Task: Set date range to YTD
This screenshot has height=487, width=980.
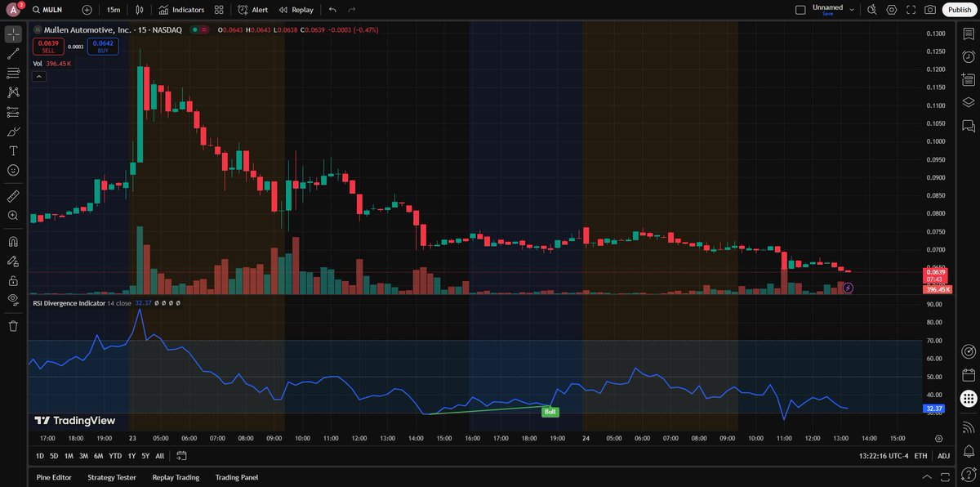Action: [x=115, y=455]
